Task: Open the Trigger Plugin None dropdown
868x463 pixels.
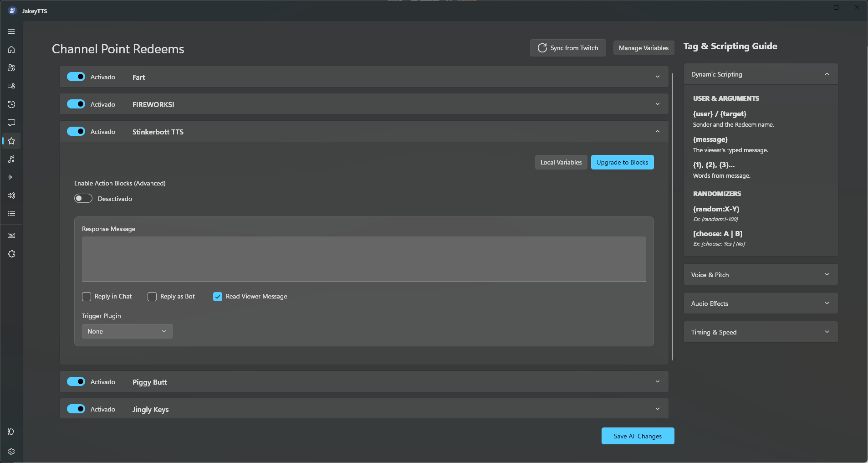Action: click(x=128, y=331)
